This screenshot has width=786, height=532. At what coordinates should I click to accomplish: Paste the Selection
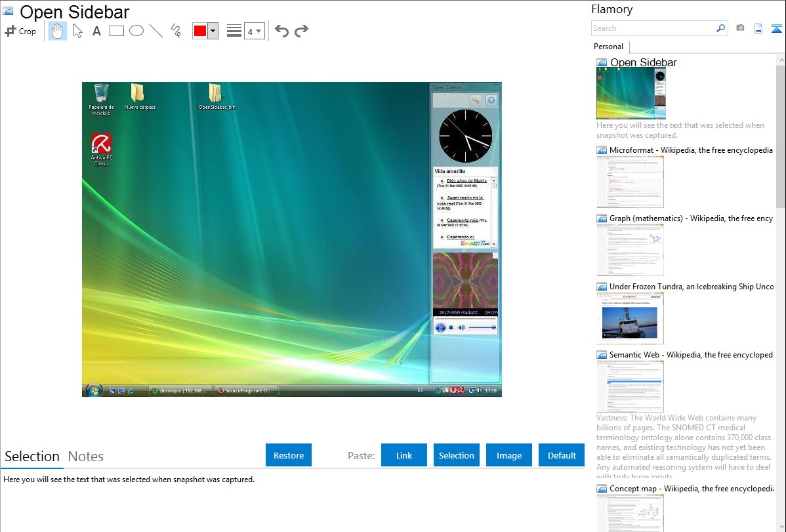click(457, 455)
